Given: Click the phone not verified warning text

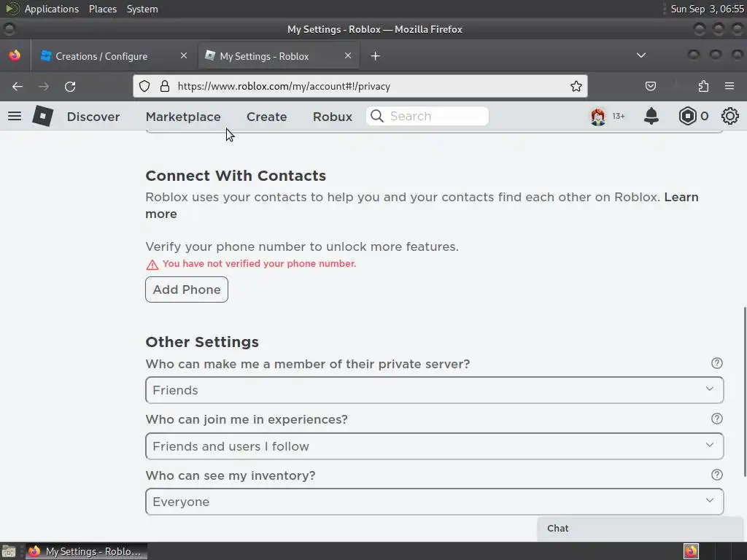Looking at the screenshot, I should coord(259,264).
